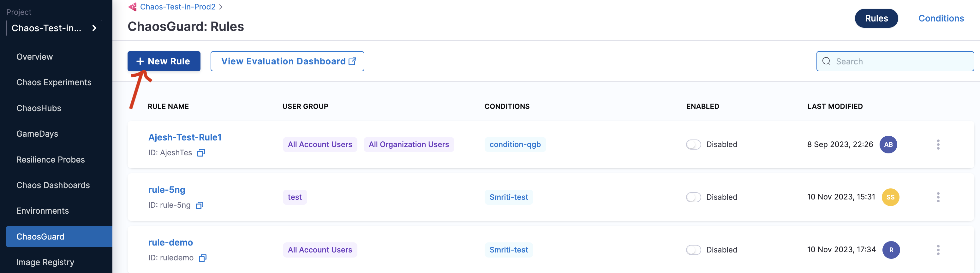Click the Chaos-Test-in-Prod2 breadcrumb
Viewport: 980px width, 273px height.
point(177,7)
